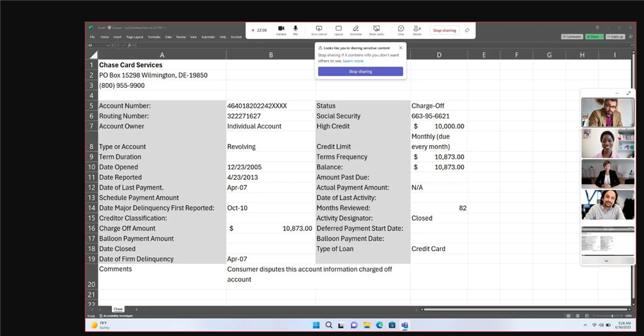Mute the Mic in sharing toolbar
644x336 pixels.
(x=295, y=30)
